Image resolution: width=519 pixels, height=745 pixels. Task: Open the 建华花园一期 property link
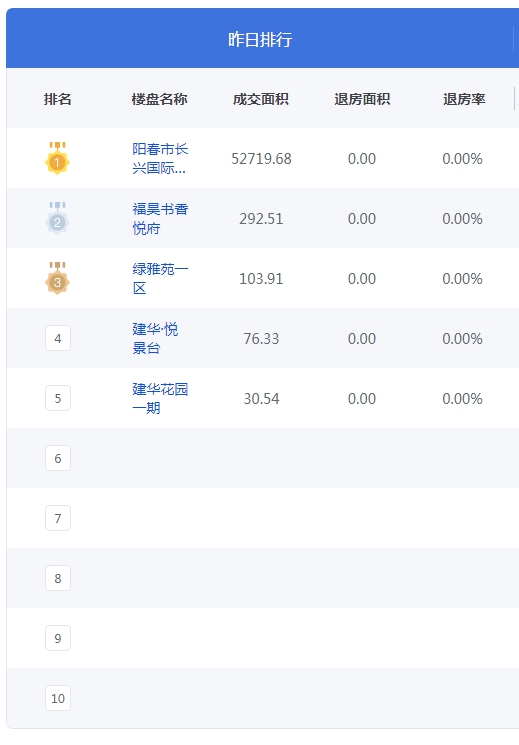click(x=160, y=398)
